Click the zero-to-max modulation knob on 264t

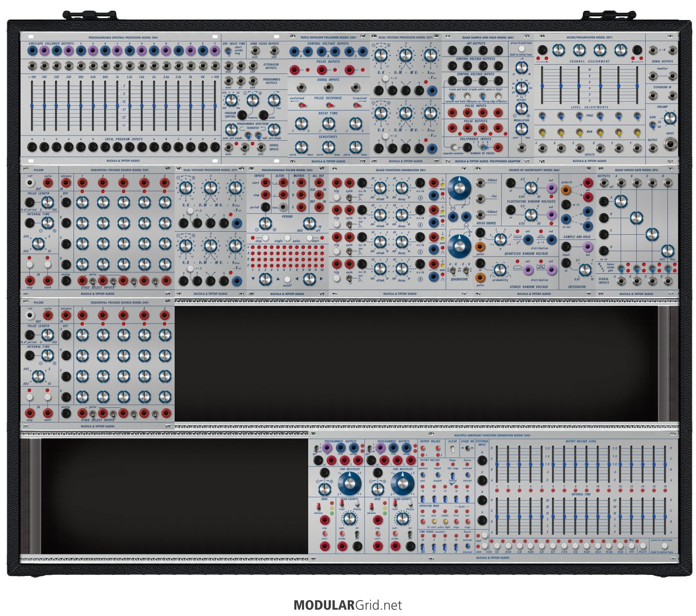[x=522, y=129]
